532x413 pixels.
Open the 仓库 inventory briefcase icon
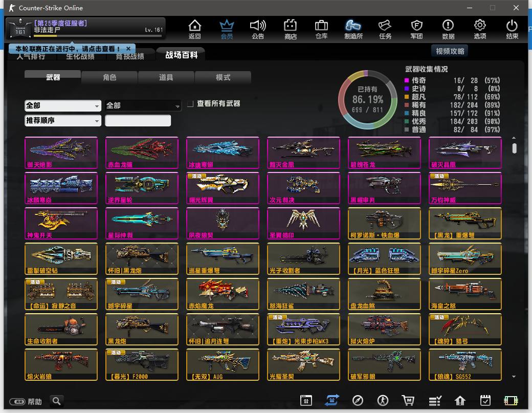[x=321, y=29]
